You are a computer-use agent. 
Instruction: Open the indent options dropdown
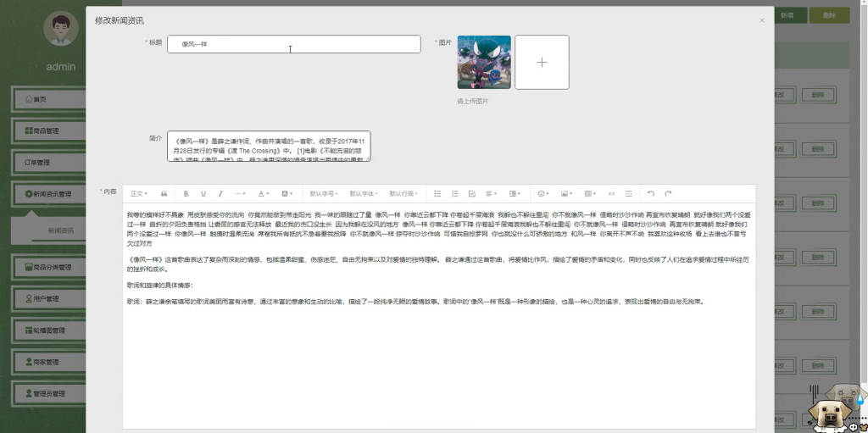point(515,194)
